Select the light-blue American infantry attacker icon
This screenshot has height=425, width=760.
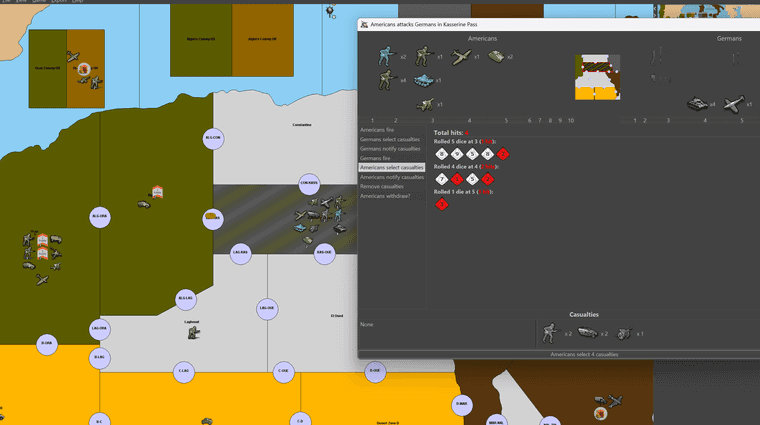(x=386, y=57)
